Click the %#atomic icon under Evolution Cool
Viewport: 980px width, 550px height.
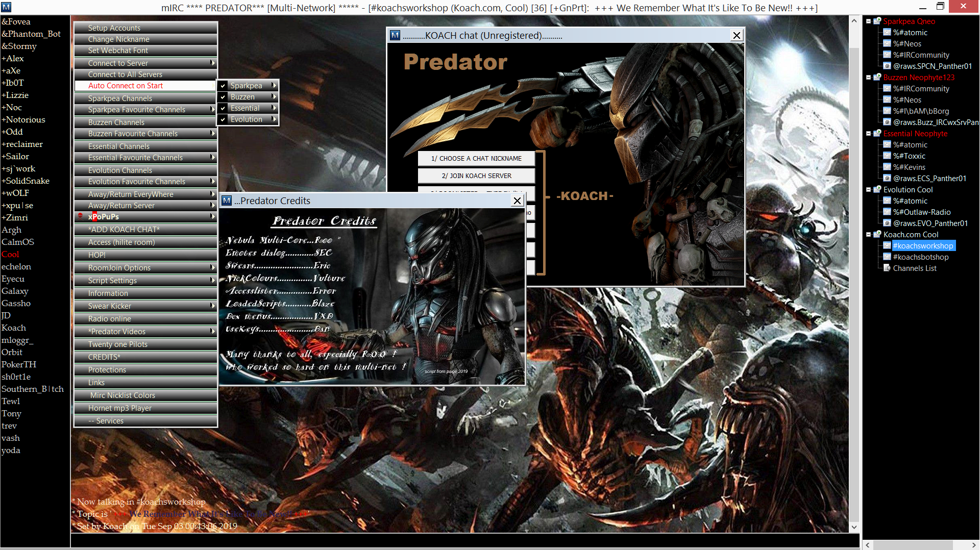point(887,201)
